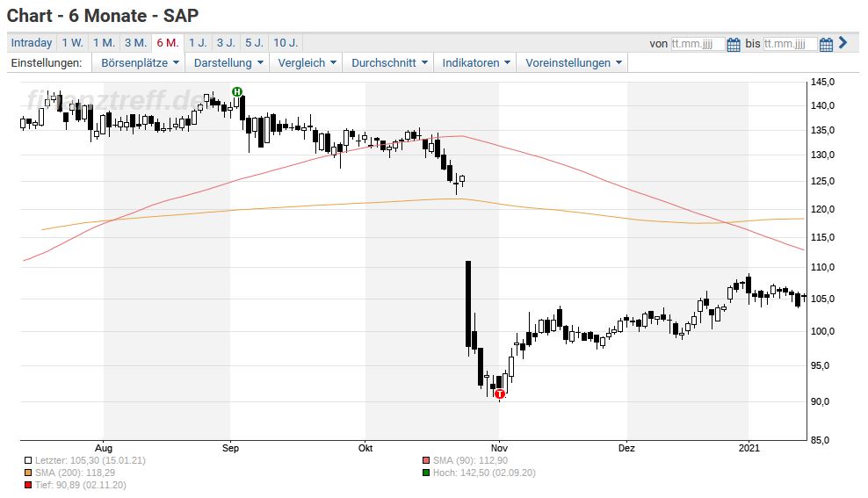Select the 1 W. time range tab

(73, 43)
